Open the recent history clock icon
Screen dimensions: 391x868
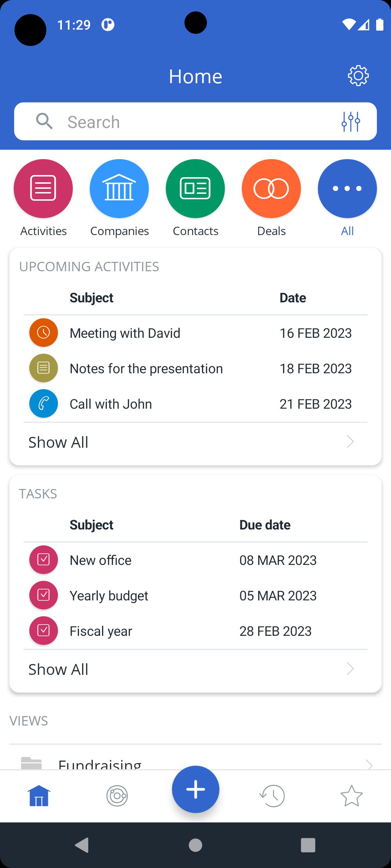272,796
